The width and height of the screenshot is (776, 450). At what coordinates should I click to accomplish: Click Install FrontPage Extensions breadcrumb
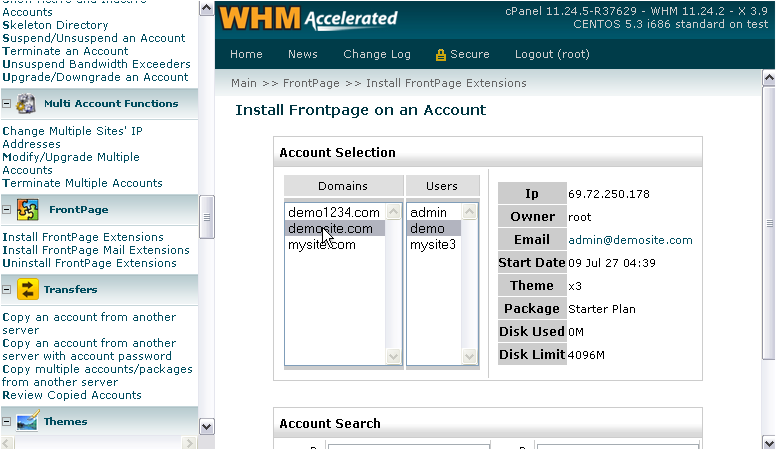[x=446, y=83]
